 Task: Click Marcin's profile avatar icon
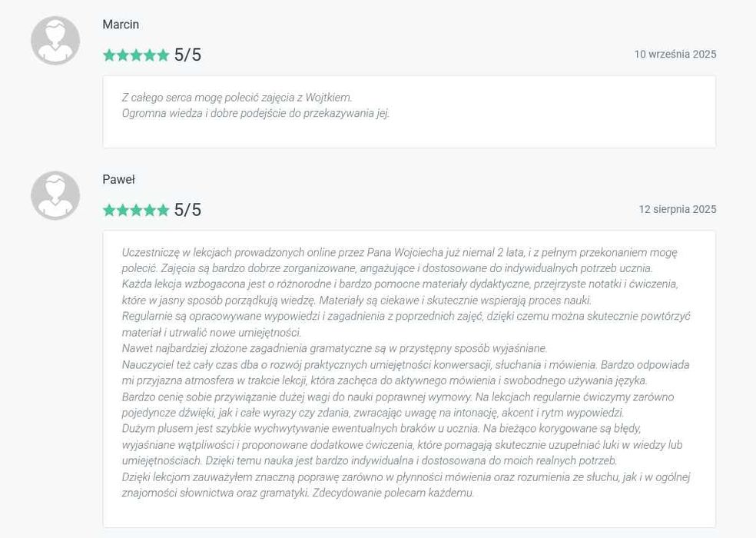(55, 41)
